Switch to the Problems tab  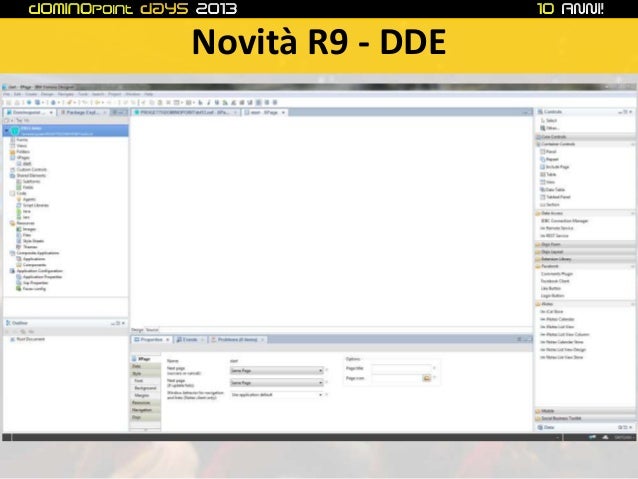click(238, 339)
